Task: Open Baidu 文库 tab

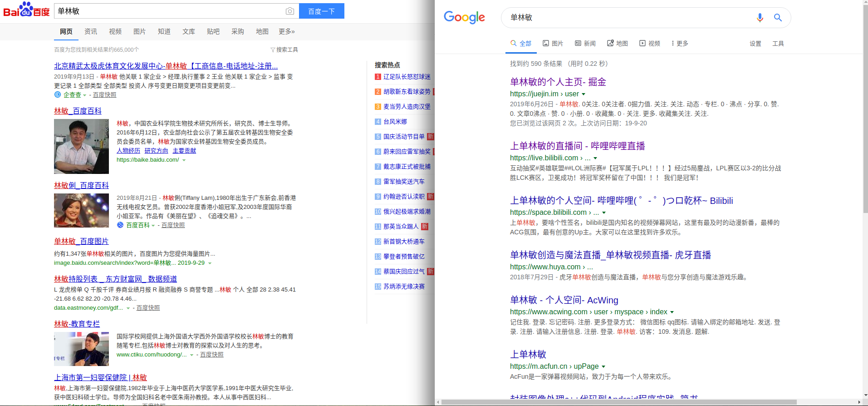Action: coord(189,31)
